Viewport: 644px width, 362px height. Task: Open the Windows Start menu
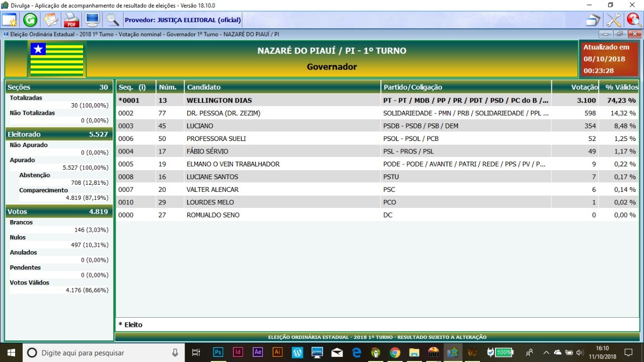point(11,352)
